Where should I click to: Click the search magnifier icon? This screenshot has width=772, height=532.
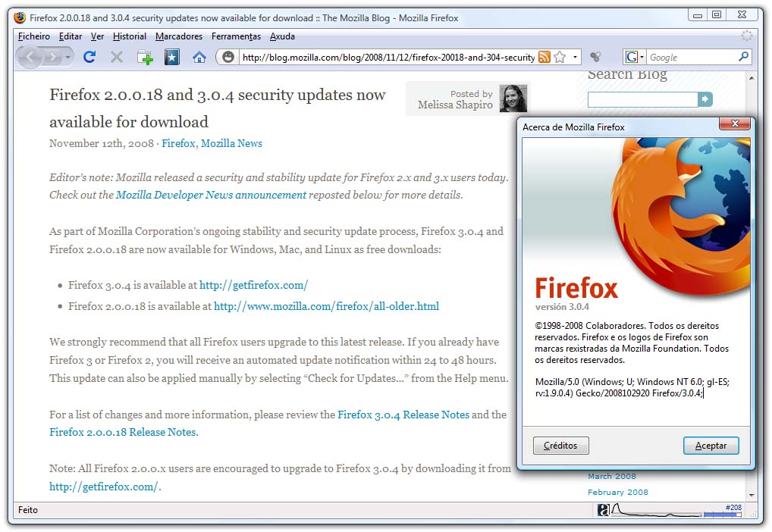[x=743, y=57]
